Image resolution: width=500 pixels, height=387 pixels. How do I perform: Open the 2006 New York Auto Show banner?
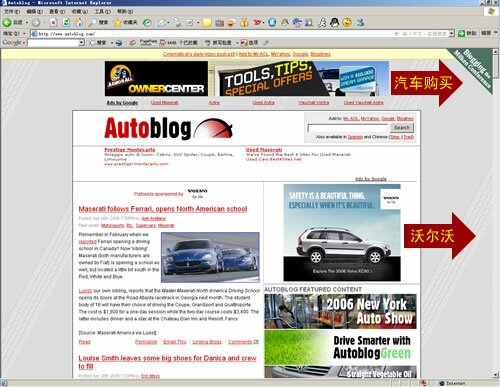(340, 311)
